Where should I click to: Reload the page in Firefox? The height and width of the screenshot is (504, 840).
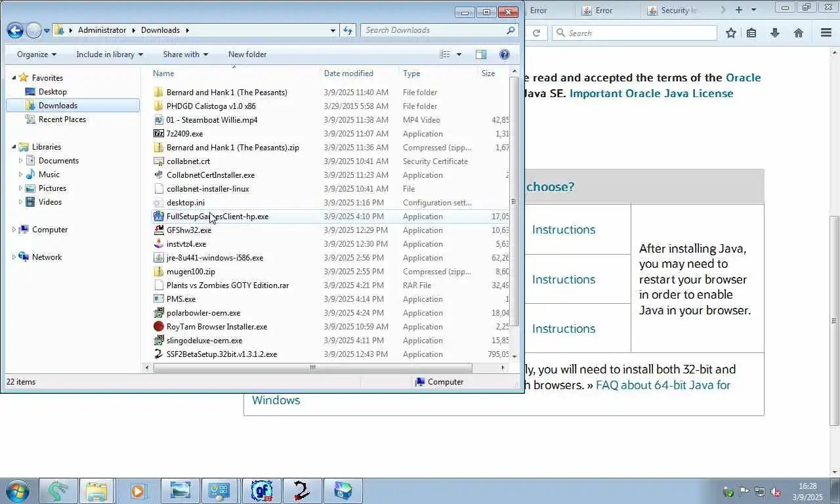536,33
